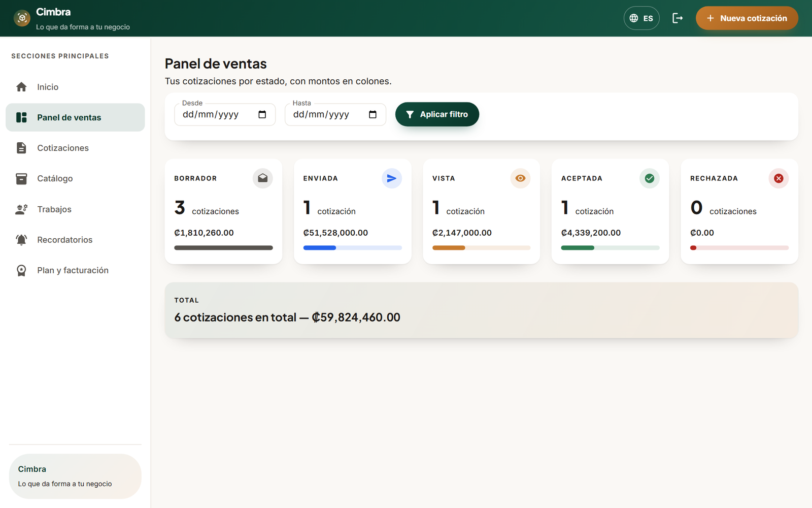Select Panel de ventas in the sidebar

(x=75, y=117)
